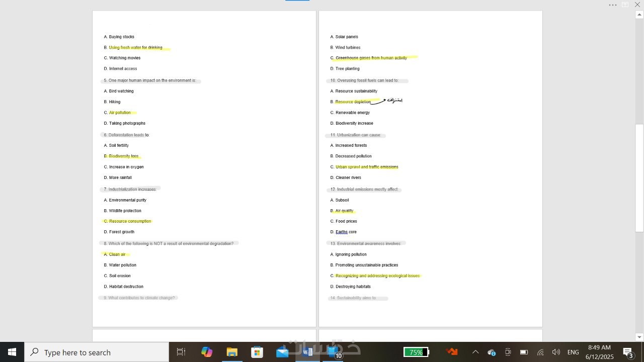Open the notification center icon
The image size is (644, 362).
[x=628, y=352]
